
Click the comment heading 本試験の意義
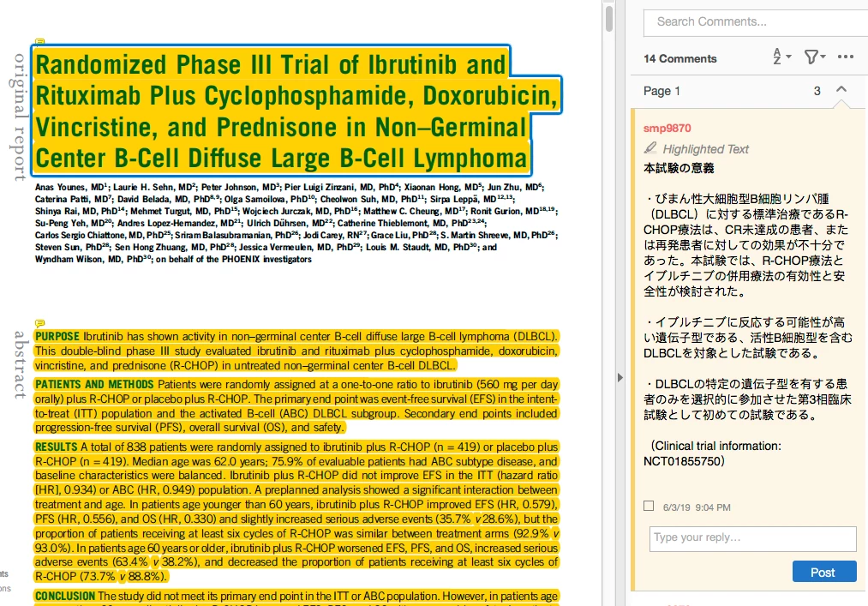(x=679, y=168)
